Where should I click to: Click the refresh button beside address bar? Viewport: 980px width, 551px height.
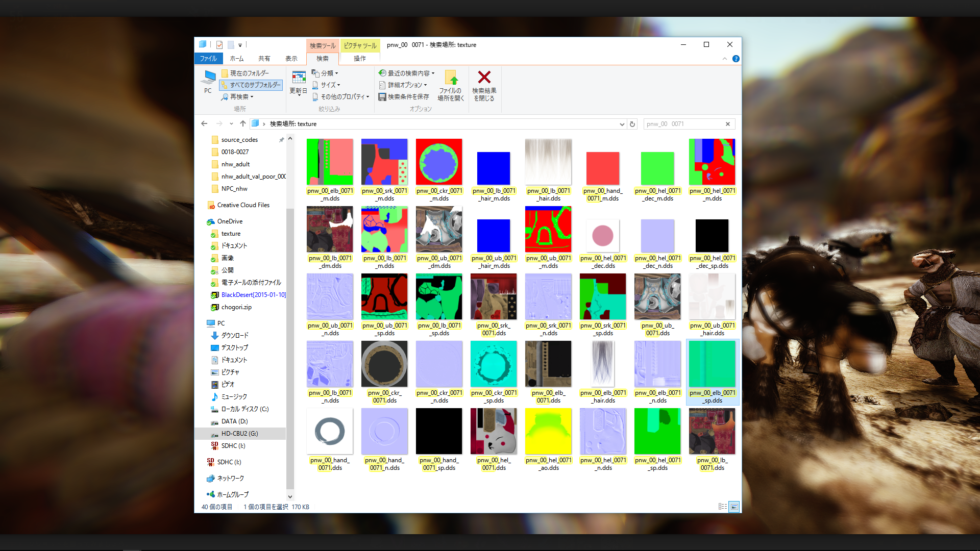tap(632, 124)
